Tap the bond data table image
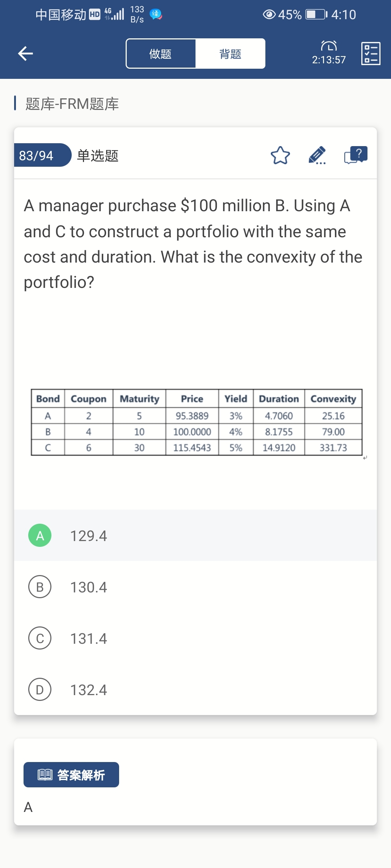391x868 pixels. 197,422
